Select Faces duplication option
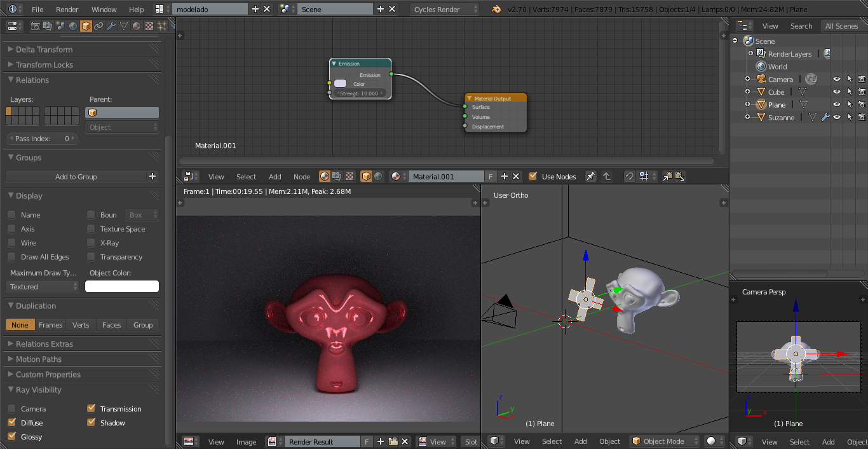Viewport: 868px width, 449px height. (x=111, y=324)
